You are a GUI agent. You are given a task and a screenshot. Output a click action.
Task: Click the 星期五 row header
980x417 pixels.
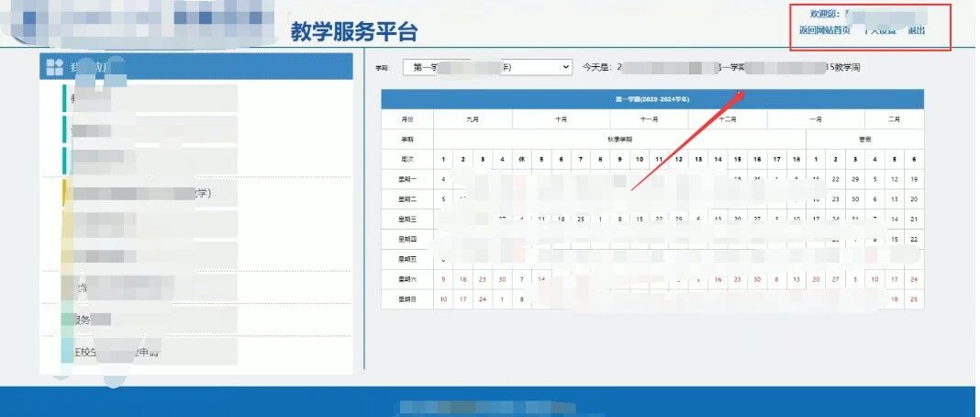(407, 259)
